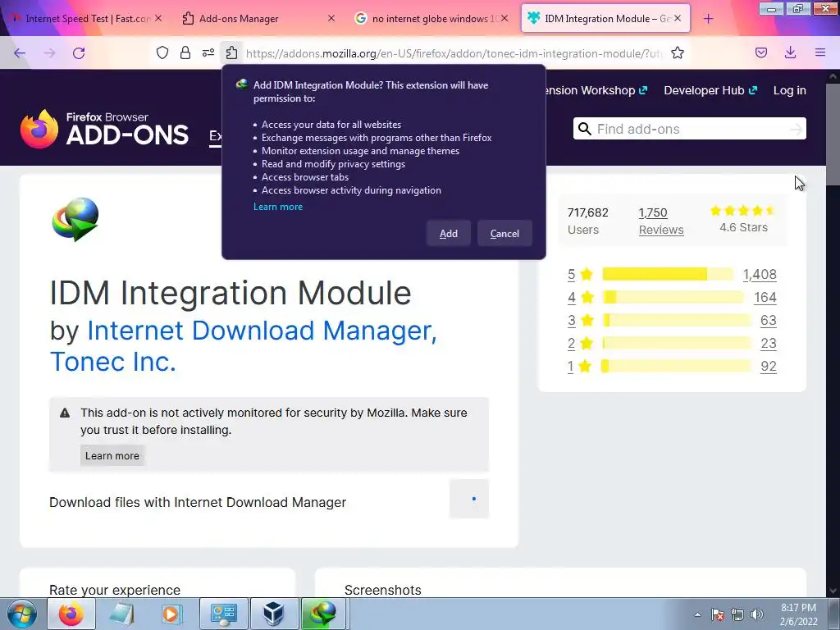Click the extension puzzle icon in address bar
This screenshot has height=630, width=840.
tap(231, 52)
